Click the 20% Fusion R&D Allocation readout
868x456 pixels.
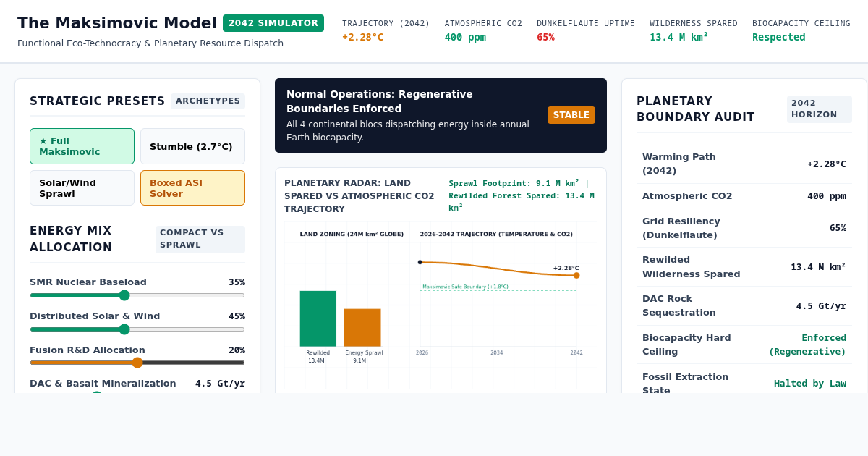[237, 350]
